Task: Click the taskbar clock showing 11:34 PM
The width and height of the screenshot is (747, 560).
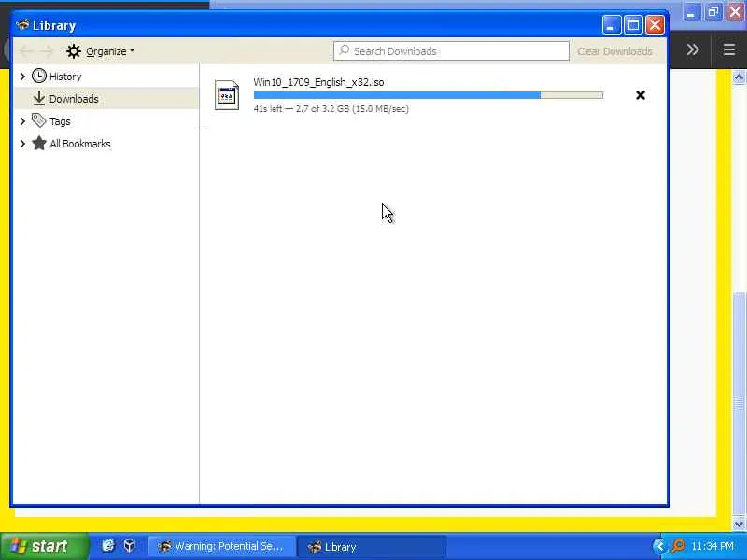Action: (x=712, y=546)
